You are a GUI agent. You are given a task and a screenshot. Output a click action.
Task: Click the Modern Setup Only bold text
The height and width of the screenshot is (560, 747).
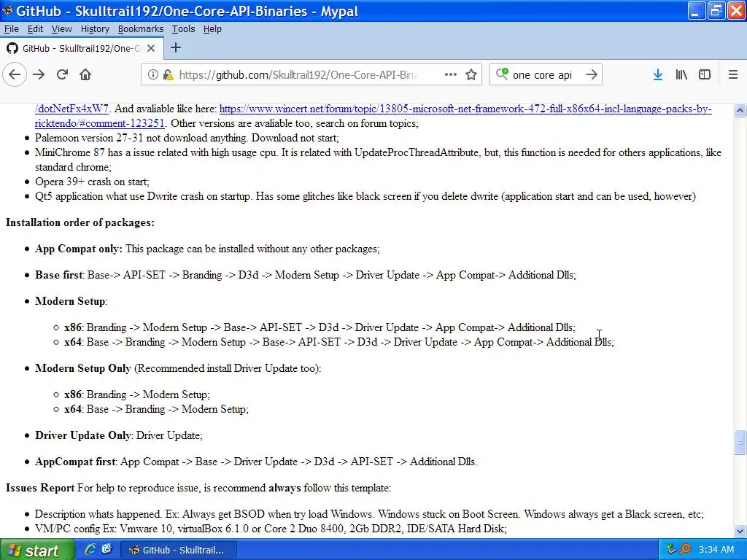coord(83,368)
